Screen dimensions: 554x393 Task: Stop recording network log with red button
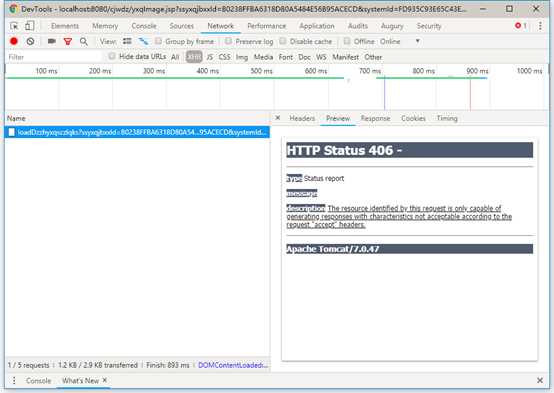14,41
